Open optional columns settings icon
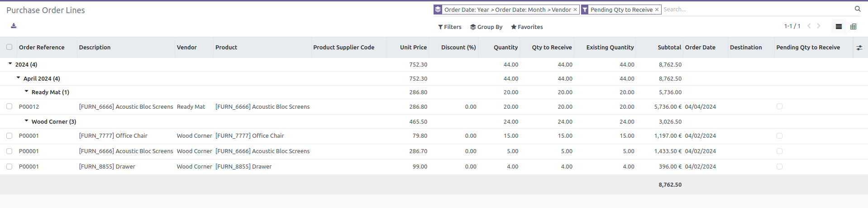 coord(859,48)
